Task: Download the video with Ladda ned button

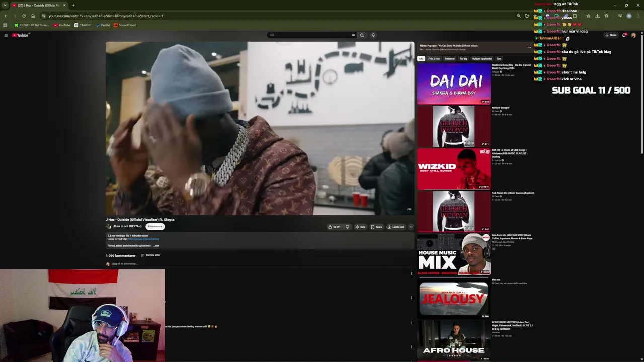Action: click(396, 227)
